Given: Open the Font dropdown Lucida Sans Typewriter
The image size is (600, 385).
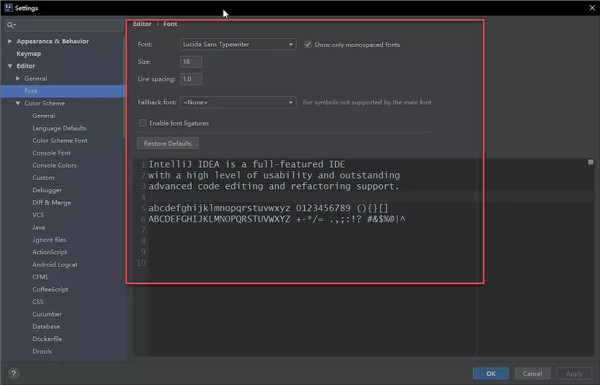Looking at the screenshot, I should click(238, 44).
